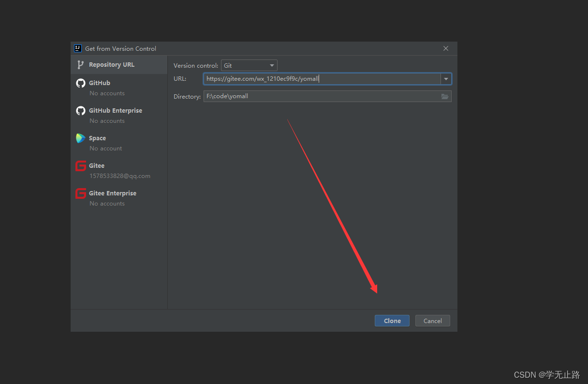
Task: Click the red Gitee logo icon
Action: click(x=81, y=166)
